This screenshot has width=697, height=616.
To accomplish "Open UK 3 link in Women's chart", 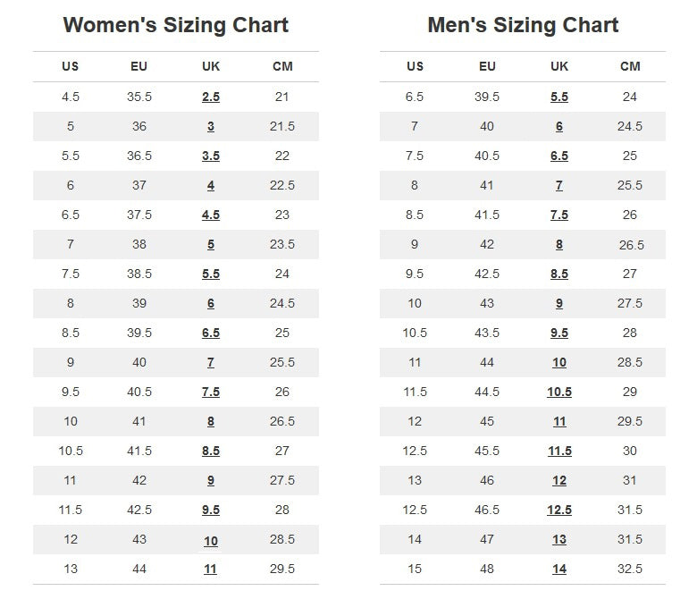I will click(211, 127).
